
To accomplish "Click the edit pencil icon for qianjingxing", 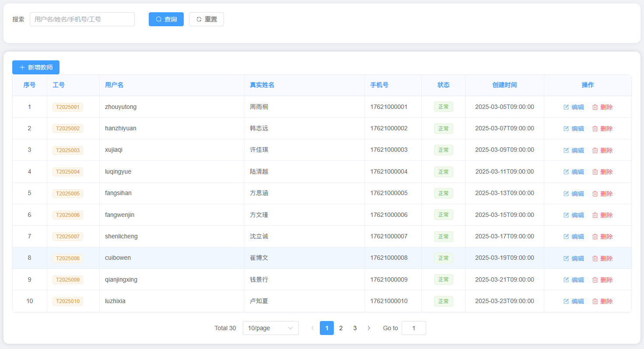I will click(x=566, y=280).
